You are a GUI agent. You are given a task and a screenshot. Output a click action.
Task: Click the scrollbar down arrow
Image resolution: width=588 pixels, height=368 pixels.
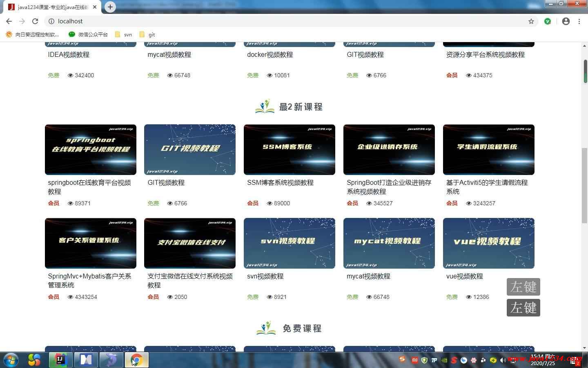pos(585,348)
